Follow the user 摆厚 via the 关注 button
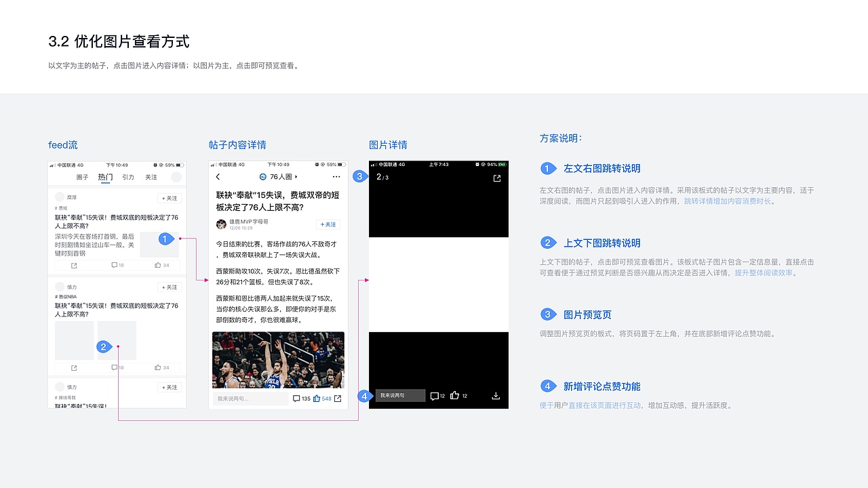Viewport: 868px width, 488px height. pos(170,198)
